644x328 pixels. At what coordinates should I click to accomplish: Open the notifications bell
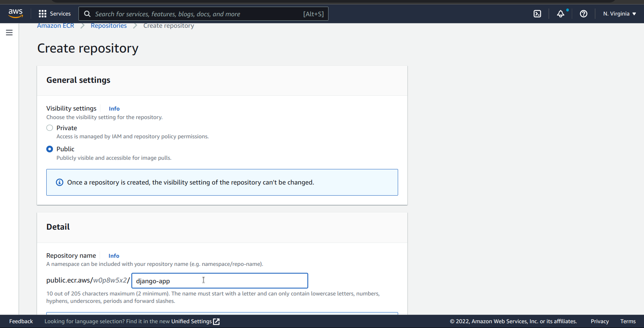(561, 14)
